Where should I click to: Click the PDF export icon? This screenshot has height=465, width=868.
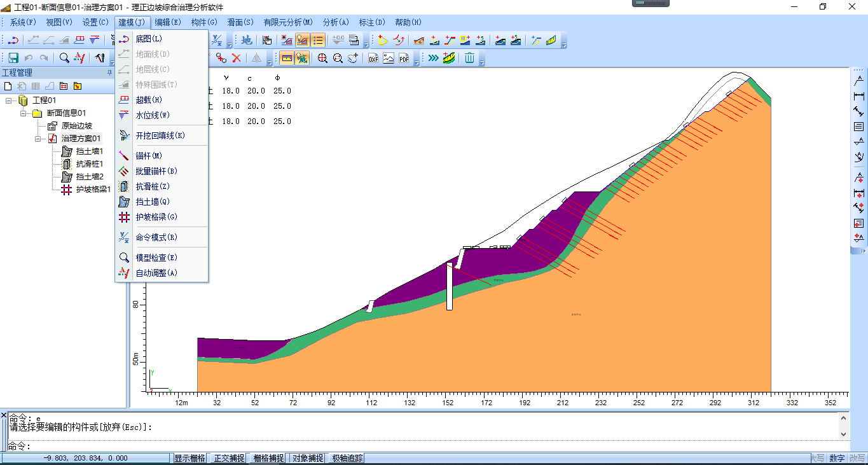(x=404, y=58)
